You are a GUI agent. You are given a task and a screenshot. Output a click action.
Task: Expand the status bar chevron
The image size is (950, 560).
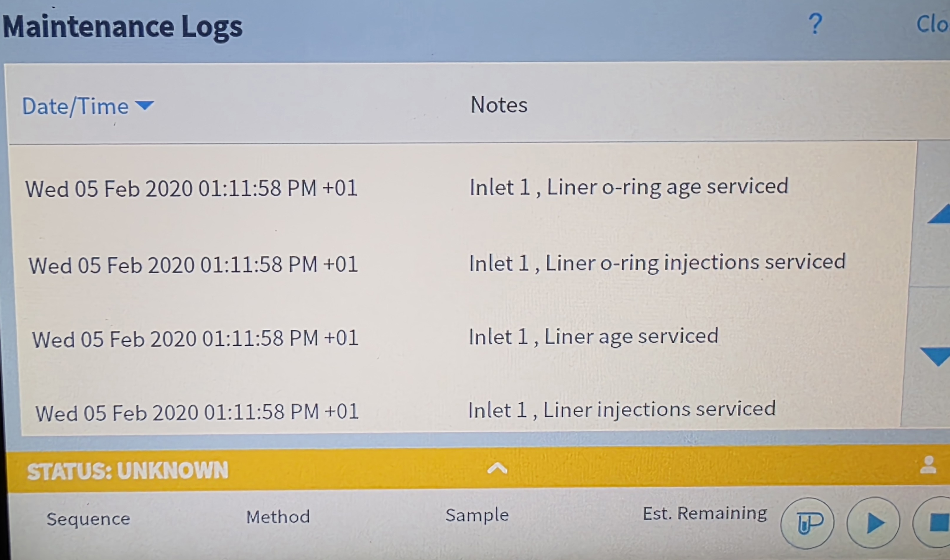click(x=497, y=468)
